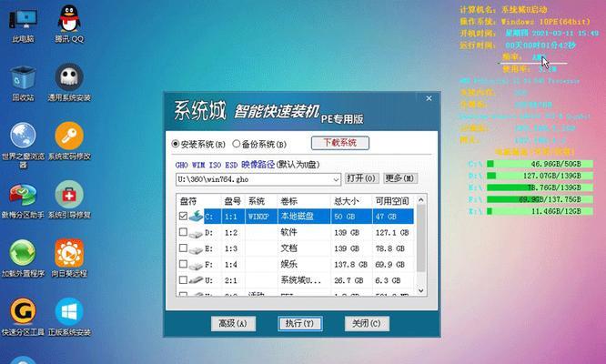This screenshot has height=364, width=606.
Task: Click the 总大小 column header
Action: tap(351, 201)
